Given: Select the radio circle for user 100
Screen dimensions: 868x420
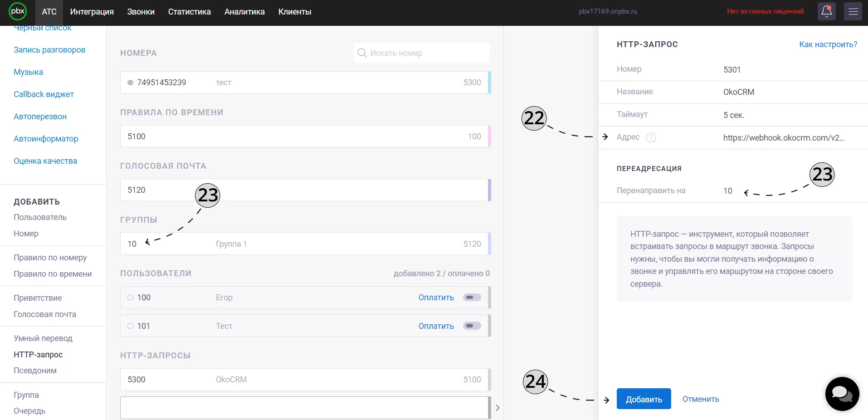Looking at the screenshot, I should tap(130, 298).
